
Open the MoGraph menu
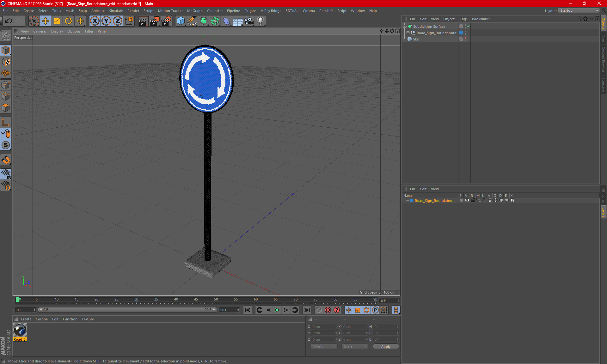[x=195, y=11]
